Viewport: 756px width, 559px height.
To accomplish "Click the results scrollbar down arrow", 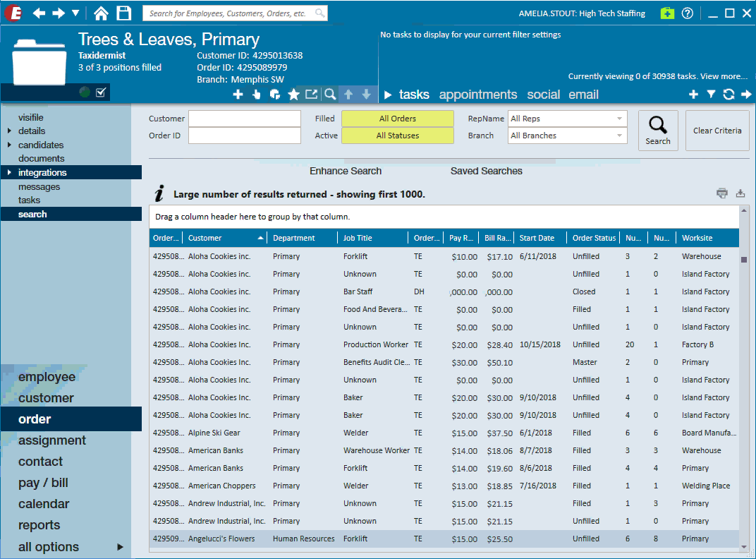I will click(x=744, y=546).
